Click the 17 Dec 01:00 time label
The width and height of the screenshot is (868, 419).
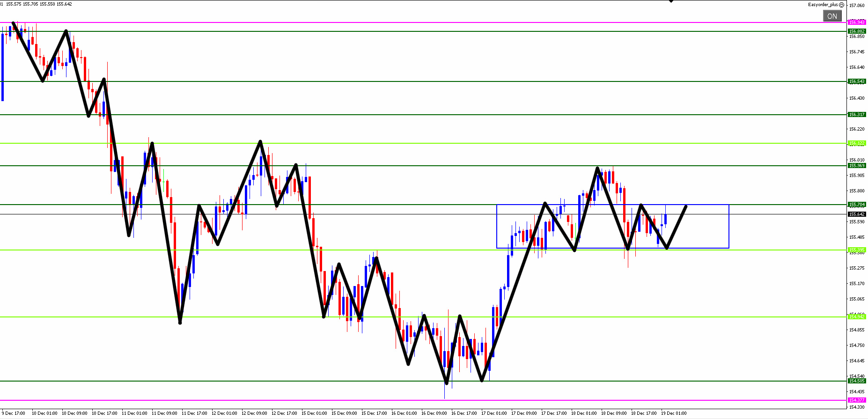tap(494, 413)
